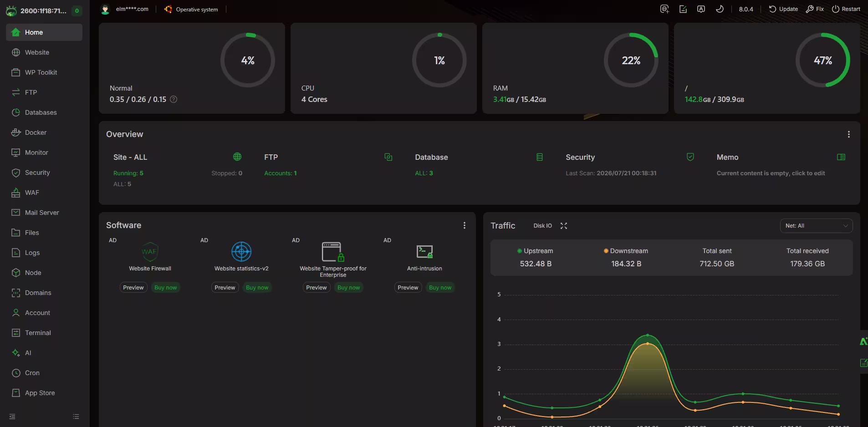Image resolution: width=868 pixels, height=427 pixels.
Task: Click the dark mode moon icon
Action: (720, 9)
